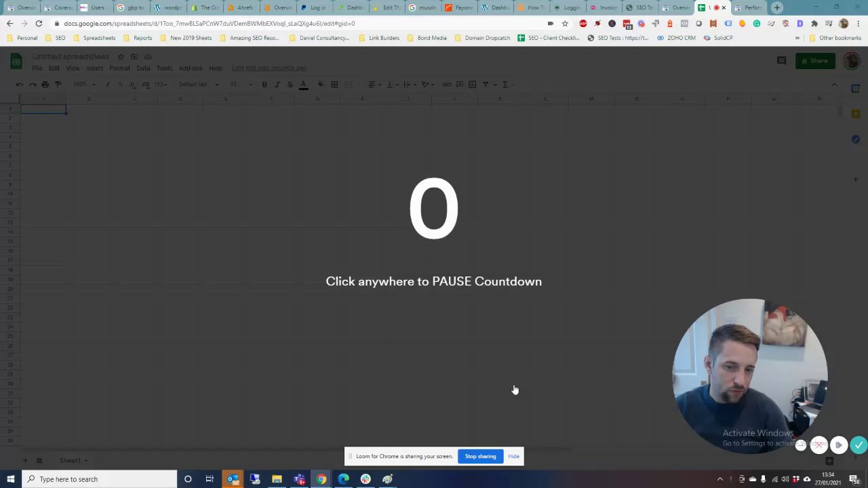Open the horizontal align dropdown
868x488 pixels.
(x=374, y=84)
